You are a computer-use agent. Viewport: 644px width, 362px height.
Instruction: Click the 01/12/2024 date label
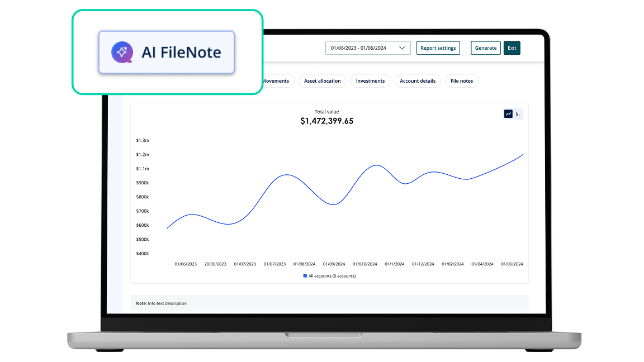point(423,264)
